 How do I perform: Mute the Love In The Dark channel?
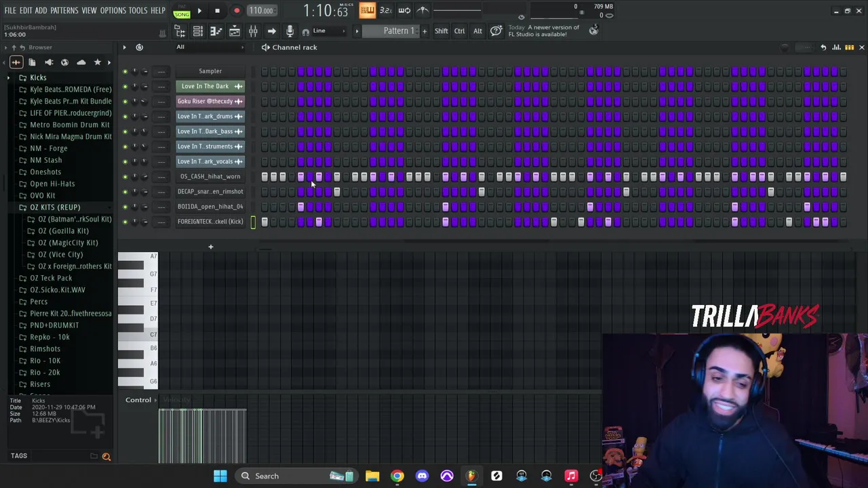[125, 86]
